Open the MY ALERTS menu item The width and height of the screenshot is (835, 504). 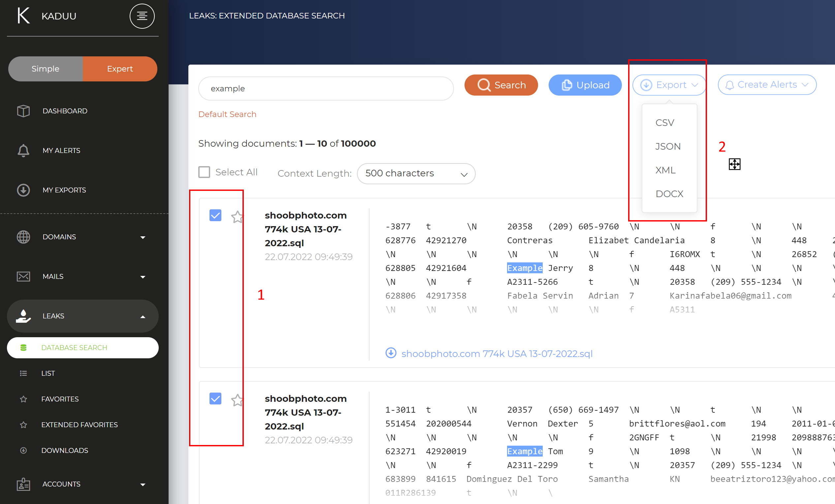coord(61,151)
